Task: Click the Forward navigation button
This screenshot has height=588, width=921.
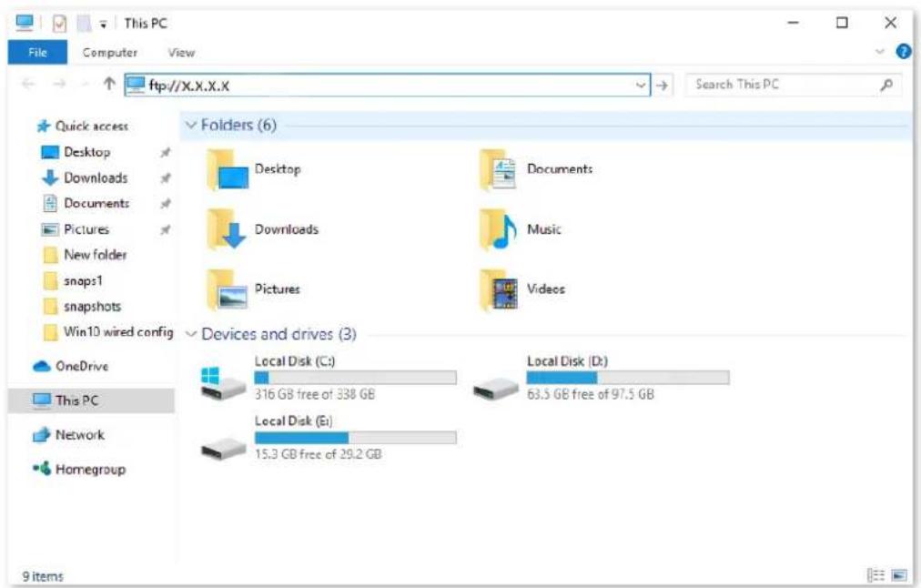Action: click(x=59, y=84)
